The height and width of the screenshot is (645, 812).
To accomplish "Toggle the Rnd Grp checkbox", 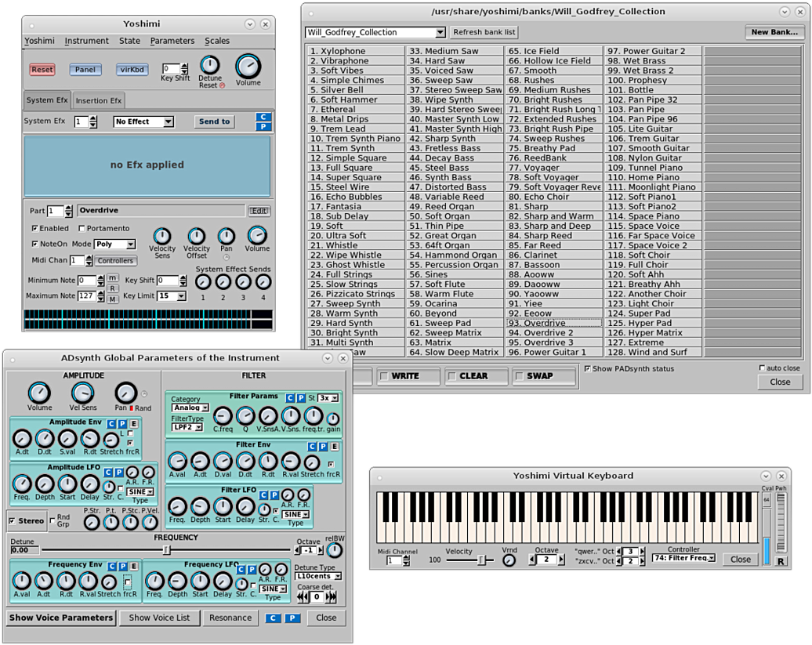I will tap(53, 520).
